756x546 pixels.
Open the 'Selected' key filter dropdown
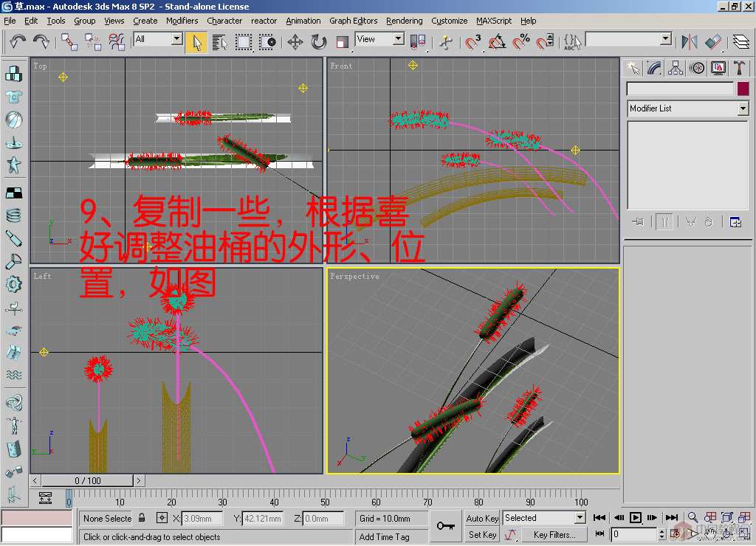(x=580, y=517)
